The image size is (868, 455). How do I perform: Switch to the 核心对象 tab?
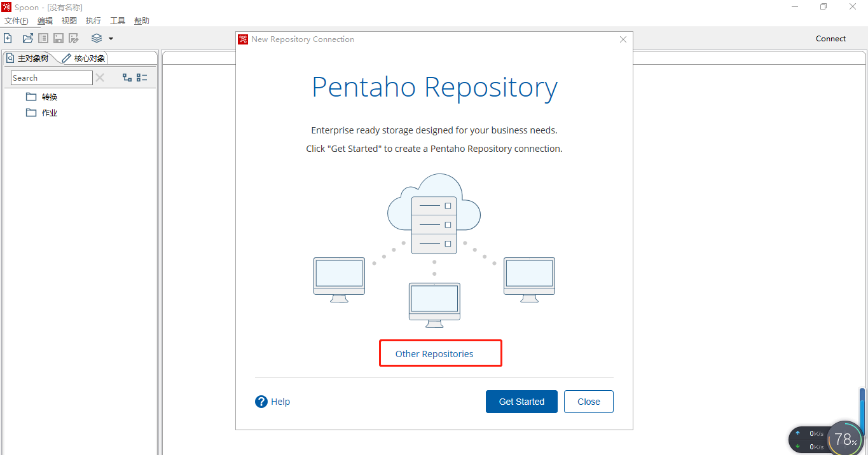tap(84, 58)
